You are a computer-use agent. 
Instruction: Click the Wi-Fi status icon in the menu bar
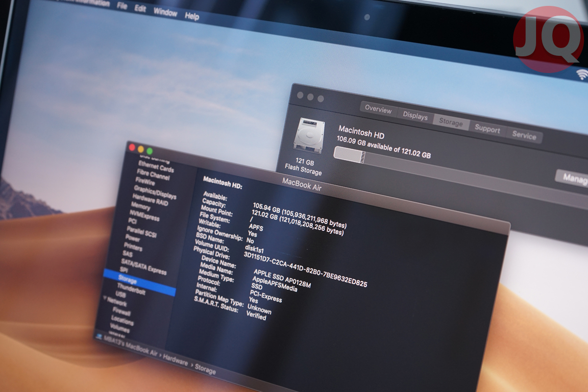(x=582, y=74)
